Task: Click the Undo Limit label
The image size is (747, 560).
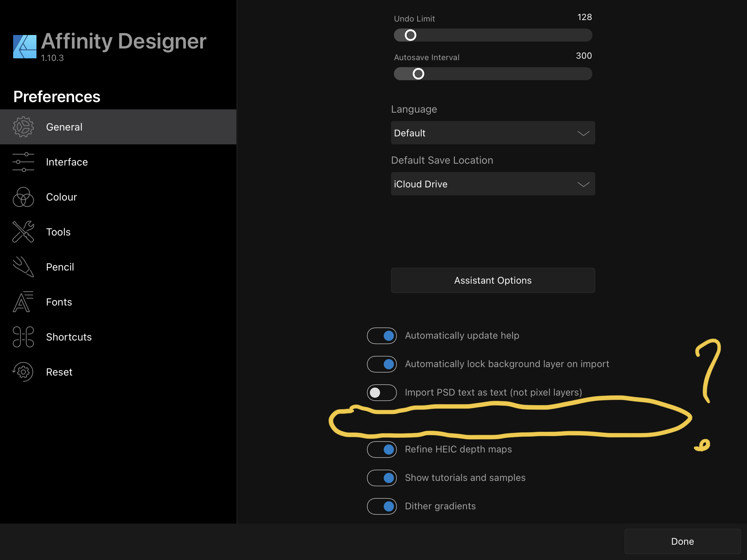Action: 414,19
